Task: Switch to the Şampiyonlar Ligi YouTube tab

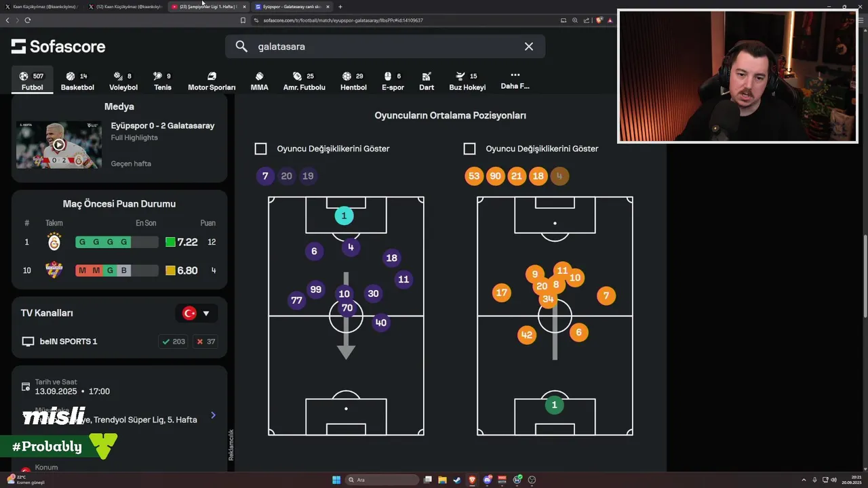Action: coord(208,7)
